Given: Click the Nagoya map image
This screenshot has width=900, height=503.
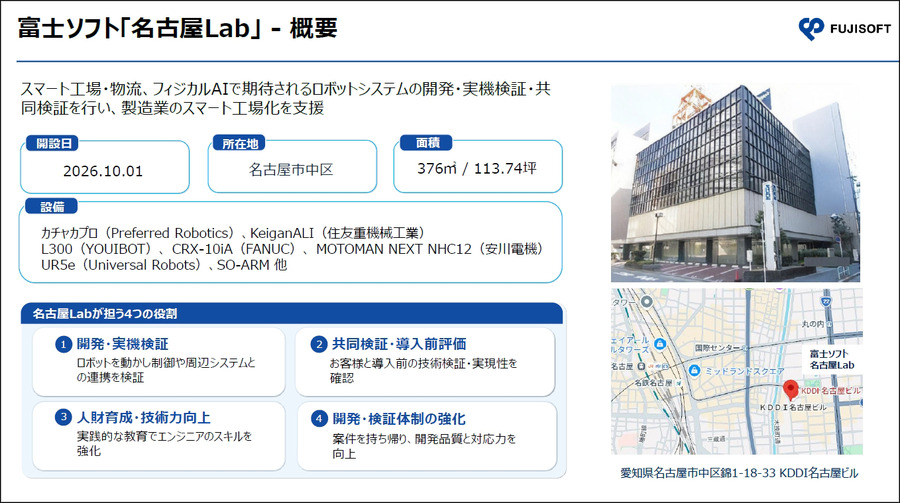Looking at the screenshot, I should coord(737,372).
